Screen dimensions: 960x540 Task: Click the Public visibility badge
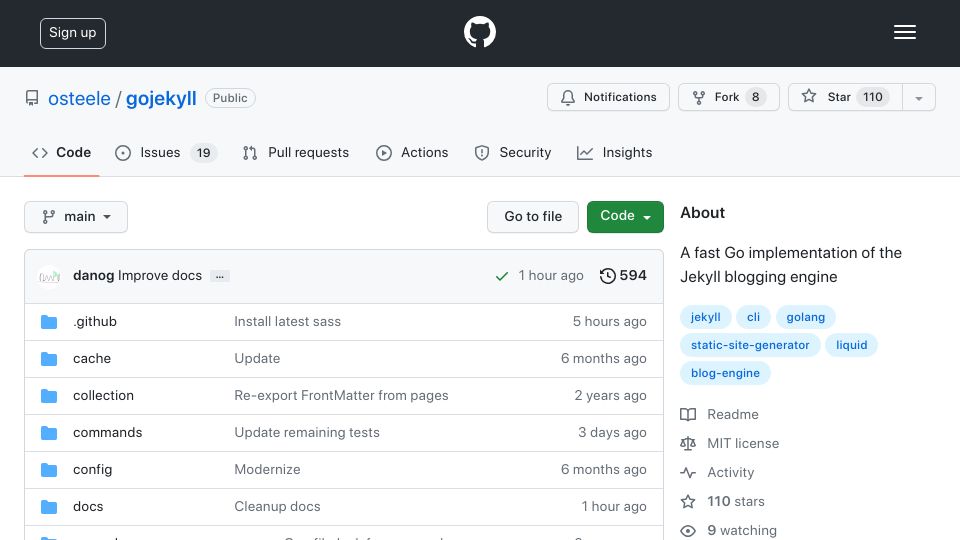[x=230, y=98]
